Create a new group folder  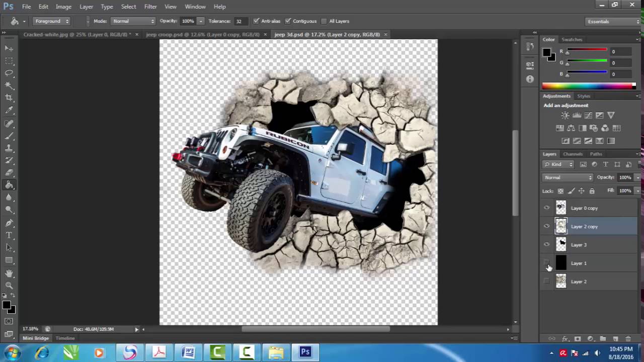click(x=603, y=339)
